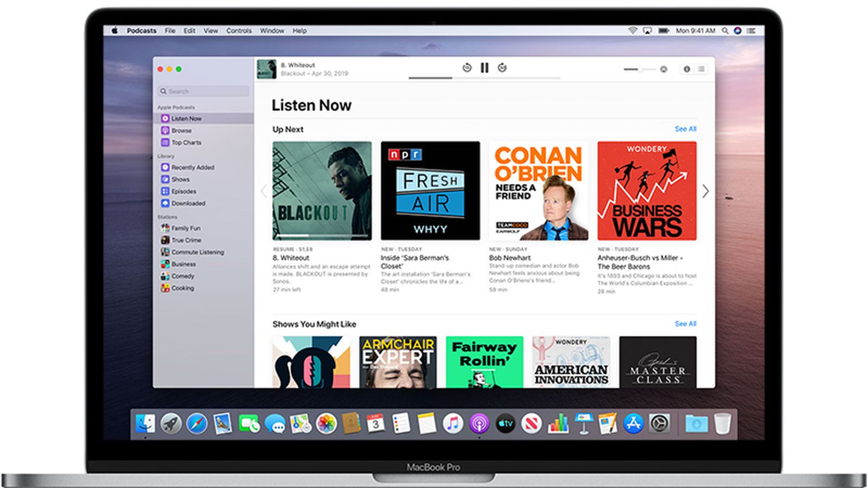
Task: Open the Armchair Expert show
Action: click(398, 362)
